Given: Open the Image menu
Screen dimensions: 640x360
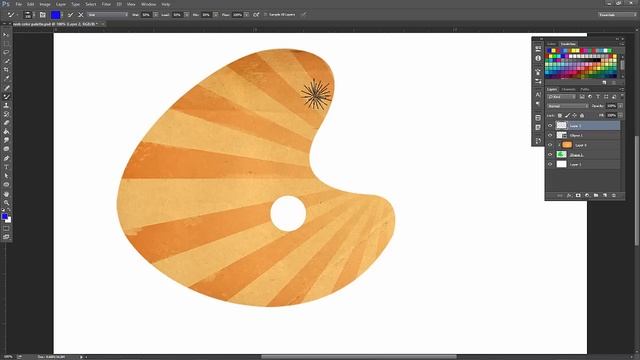Looking at the screenshot, I should [x=45, y=4].
